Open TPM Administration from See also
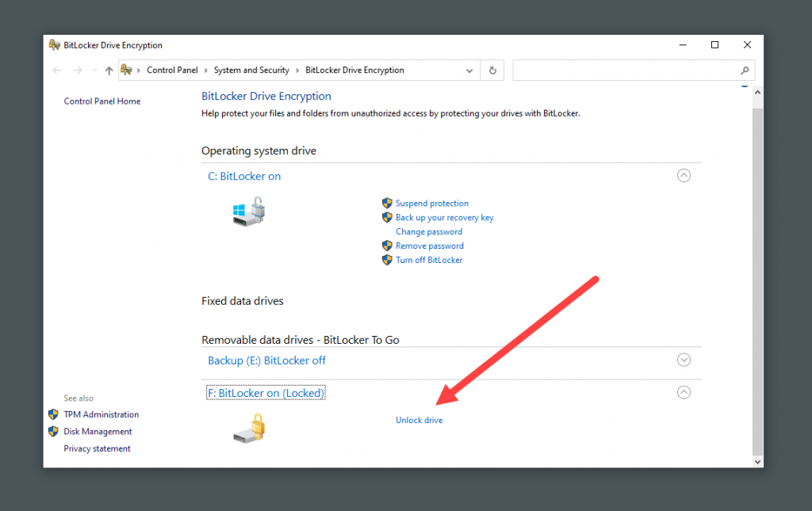The height and width of the screenshot is (511, 812). 101,414
